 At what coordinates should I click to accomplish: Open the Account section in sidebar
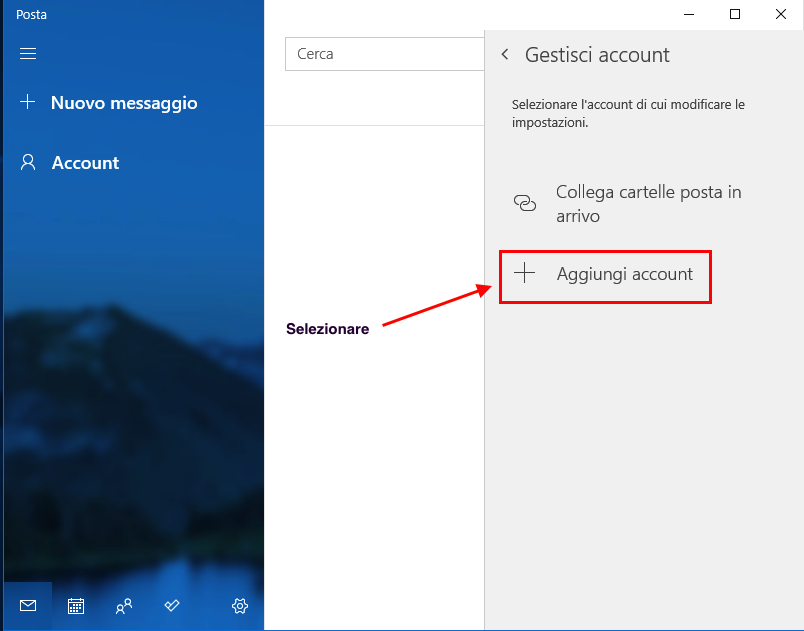pos(85,163)
